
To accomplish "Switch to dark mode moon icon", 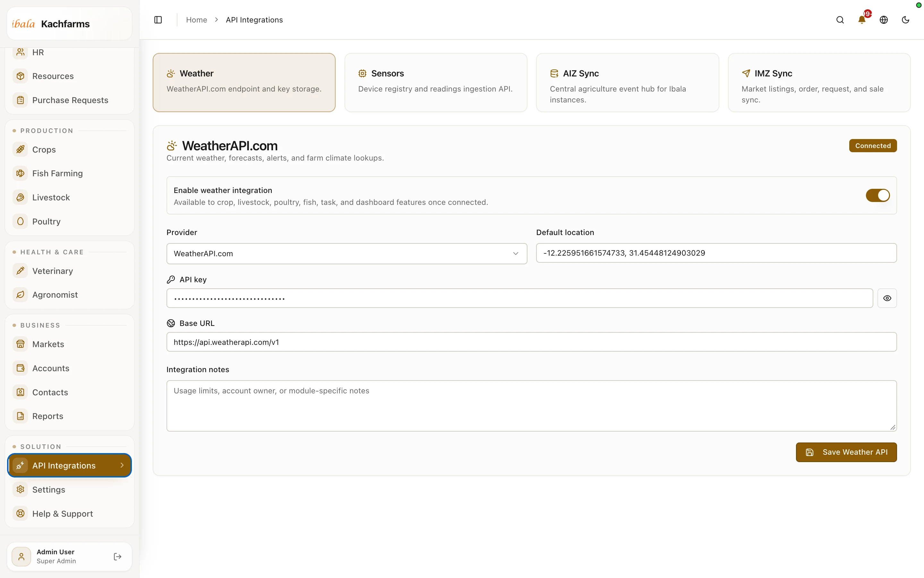I will click(905, 20).
